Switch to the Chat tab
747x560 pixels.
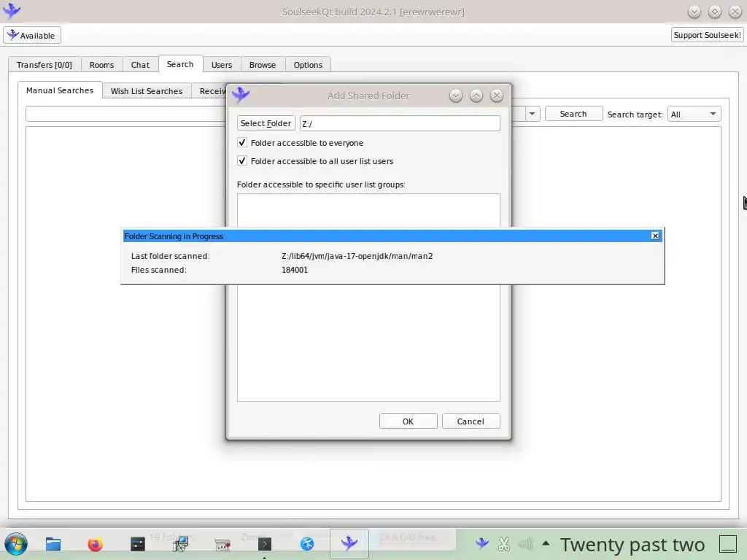tap(140, 65)
